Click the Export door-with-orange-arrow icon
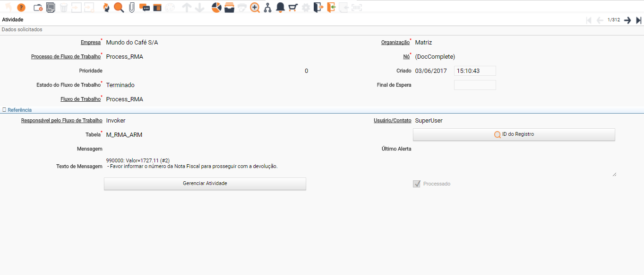The width and height of the screenshot is (644, 275). pyautogui.click(x=318, y=8)
